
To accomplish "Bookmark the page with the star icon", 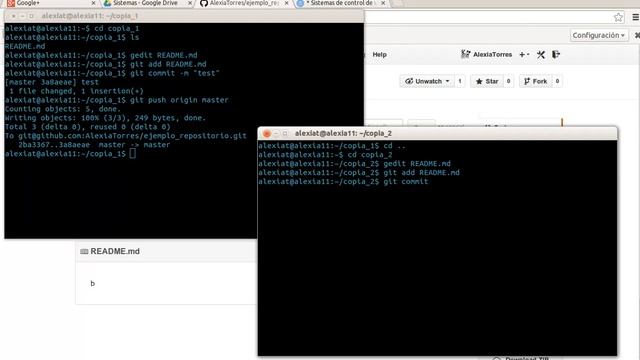I will point(618,17).
